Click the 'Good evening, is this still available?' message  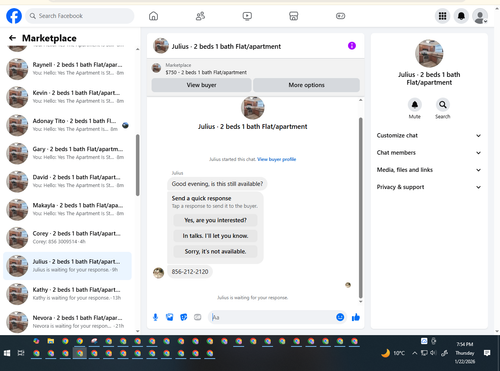pos(217,184)
